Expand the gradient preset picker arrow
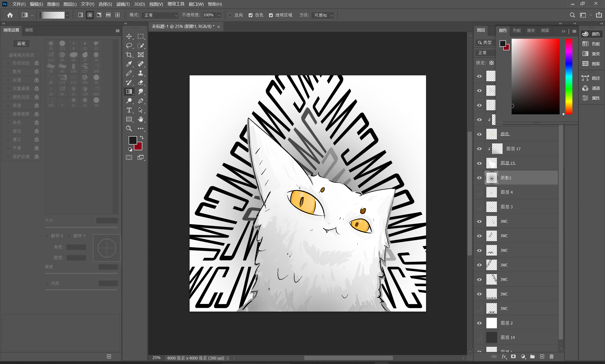 [67, 15]
